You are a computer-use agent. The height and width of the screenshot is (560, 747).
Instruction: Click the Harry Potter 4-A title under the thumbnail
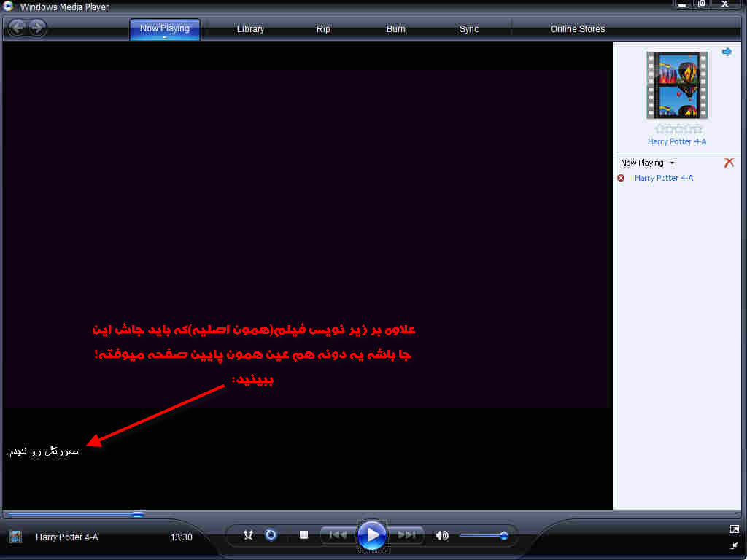pos(677,141)
